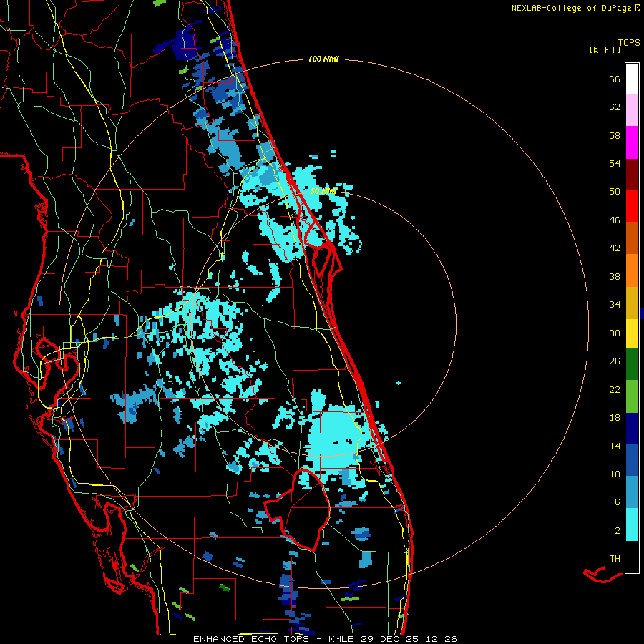Viewport: 644px width, 644px height.
Task: Click the bright orange legend swatch
Action: [x=632, y=270]
